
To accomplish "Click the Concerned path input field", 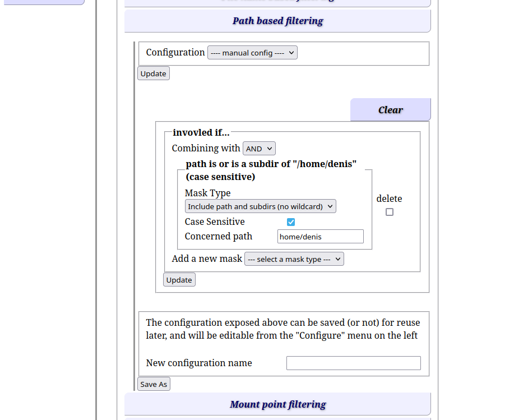I will [x=320, y=237].
